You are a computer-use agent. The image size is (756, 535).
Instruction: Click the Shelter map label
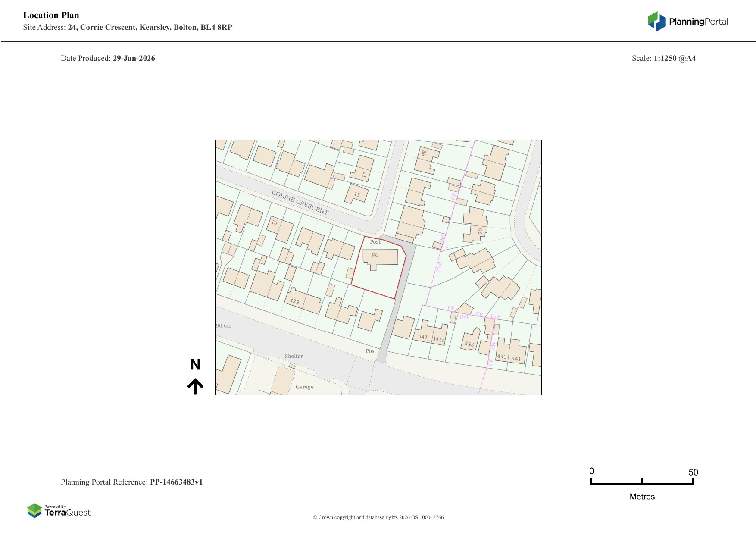point(294,356)
